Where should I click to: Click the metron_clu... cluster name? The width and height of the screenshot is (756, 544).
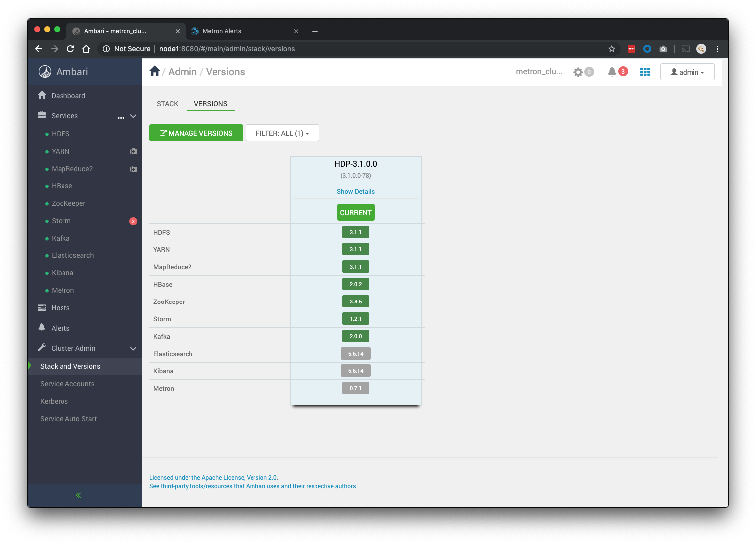click(539, 71)
